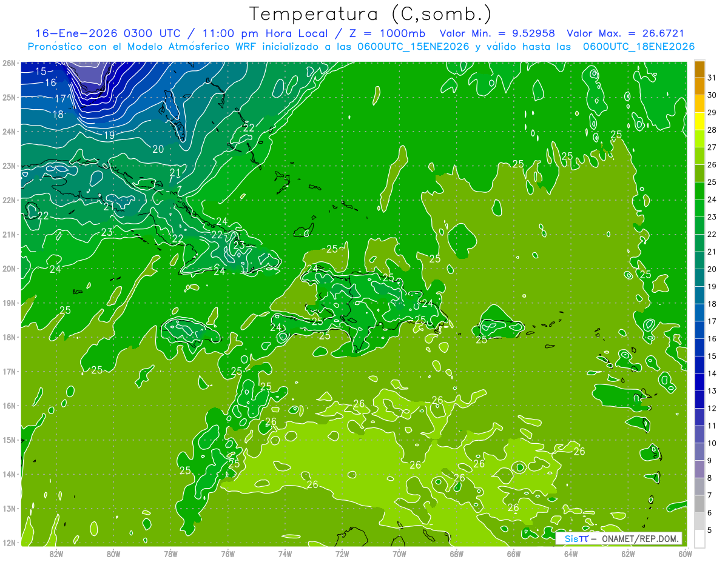Pick the dark orange top color scale segment
Viewport: 728px width, 562px height.
coord(699,69)
